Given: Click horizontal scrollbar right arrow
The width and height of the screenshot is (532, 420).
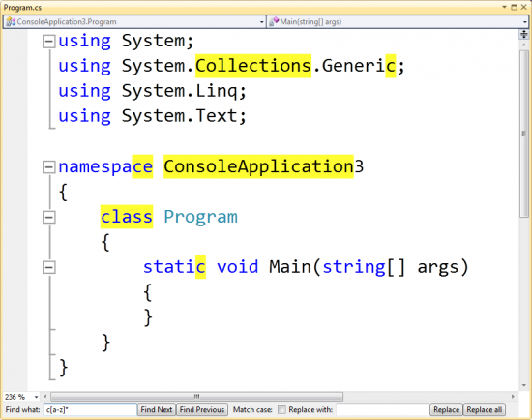Looking at the screenshot, I should (513, 396).
